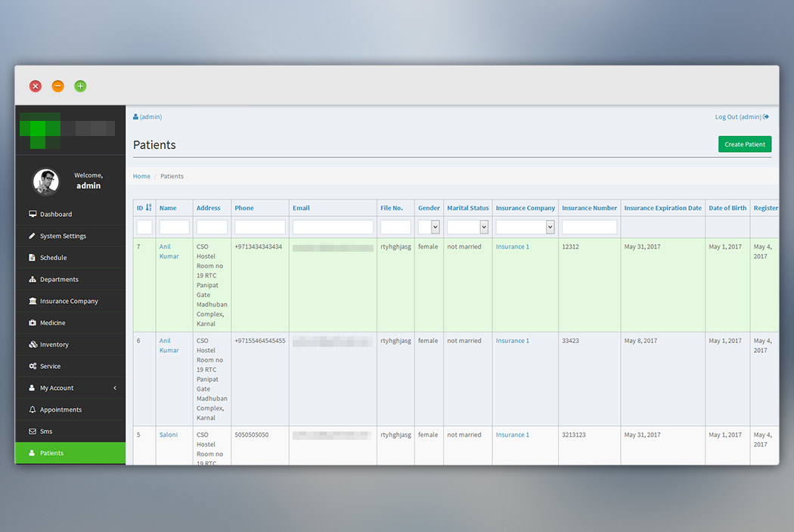
Task: Click the Home breadcrumb link
Action: [x=141, y=176]
